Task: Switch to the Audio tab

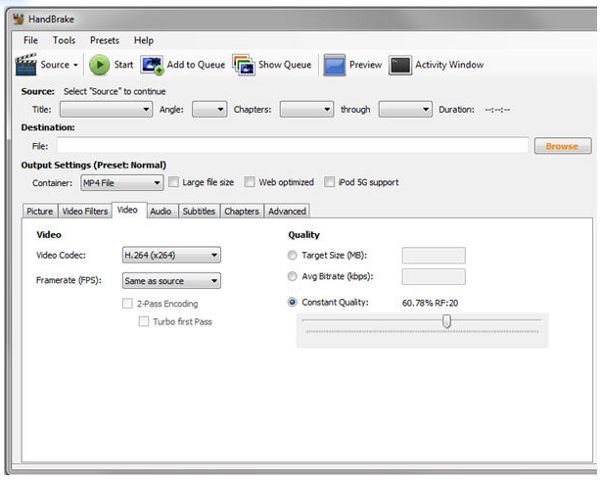Action: (x=161, y=211)
